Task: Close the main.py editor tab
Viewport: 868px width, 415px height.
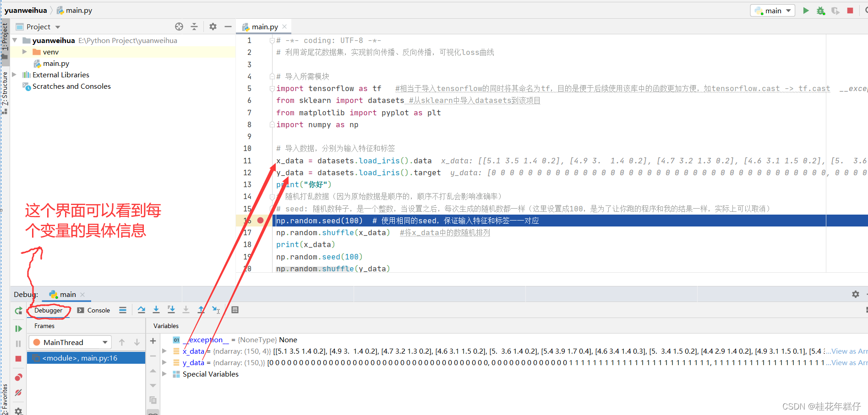Action: click(x=284, y=27)
